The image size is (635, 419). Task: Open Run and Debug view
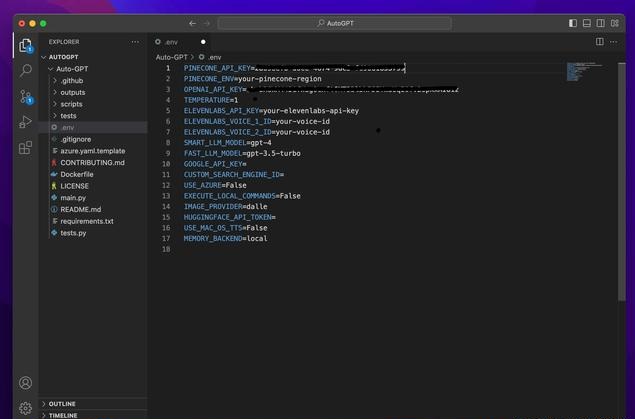pyautogui.click(x=26, y=122)
